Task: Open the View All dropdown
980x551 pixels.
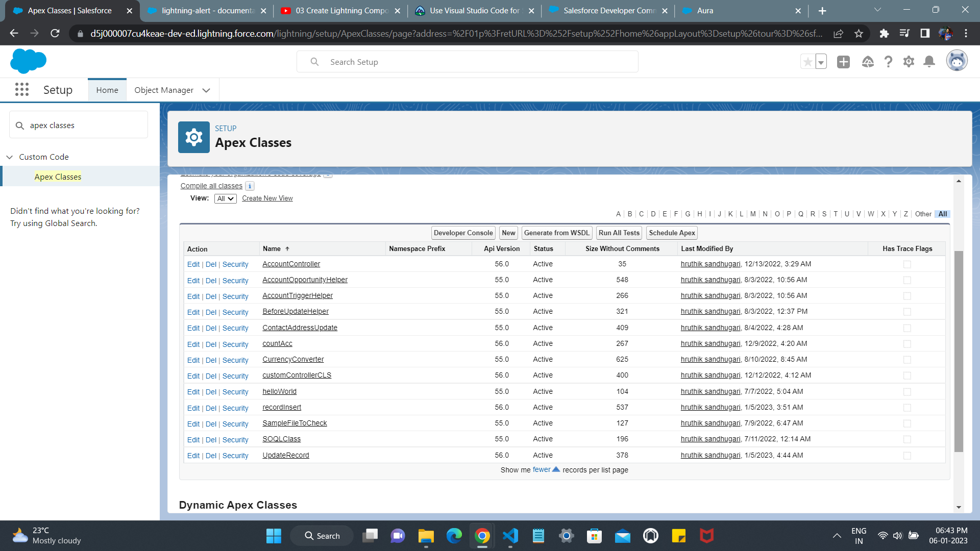Action: pos(225,198)
